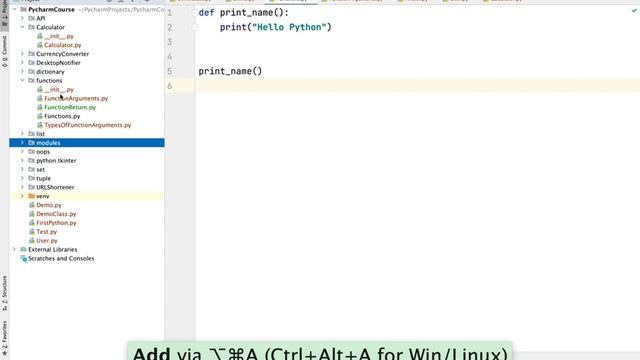This screenshot has height=360, width=640.
Task: Select __init__.py under Calculator folder
Action: (x=59, y=36)
